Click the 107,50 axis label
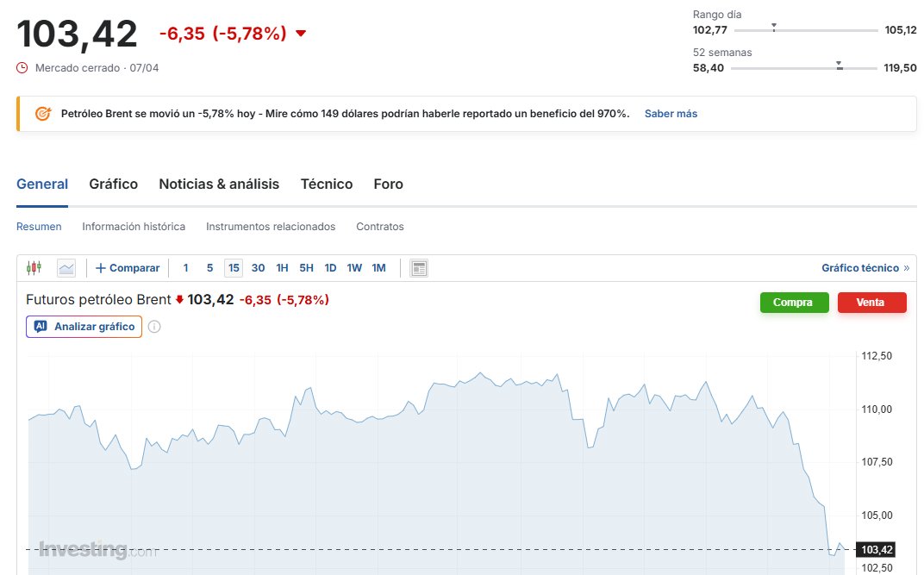Viewport: 924px width, 575px height. coord(877,462)
